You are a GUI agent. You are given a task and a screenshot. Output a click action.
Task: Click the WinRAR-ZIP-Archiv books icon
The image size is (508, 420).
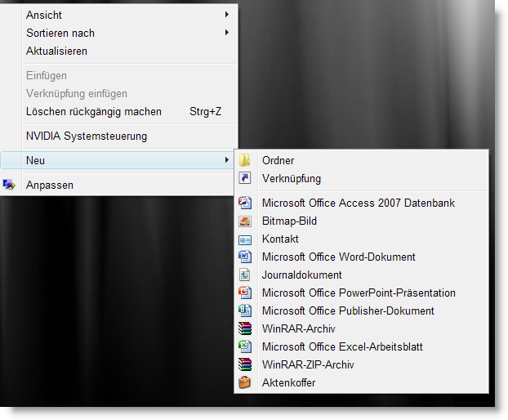[x=245, y=364]
